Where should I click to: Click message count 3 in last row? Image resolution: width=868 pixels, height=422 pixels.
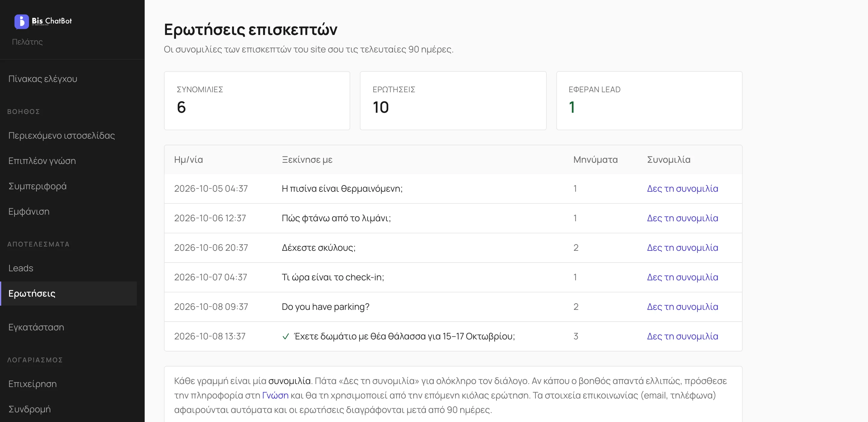576,336
